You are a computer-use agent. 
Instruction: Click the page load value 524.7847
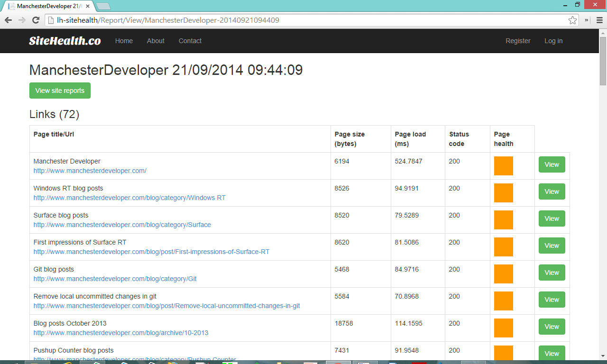pos(409,161)
